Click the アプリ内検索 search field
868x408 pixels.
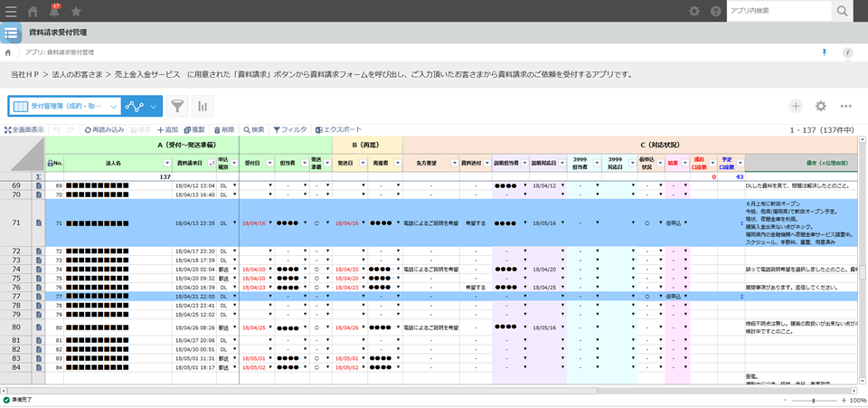779,11
